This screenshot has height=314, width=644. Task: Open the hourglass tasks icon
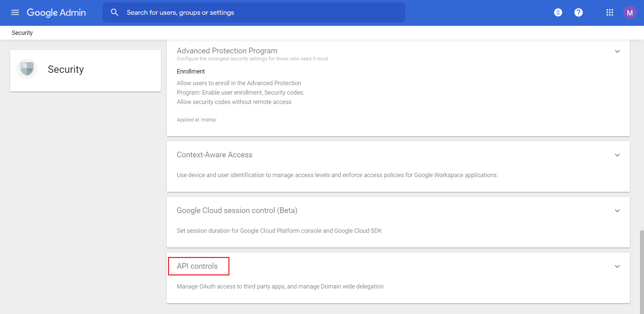pos(558,12)
